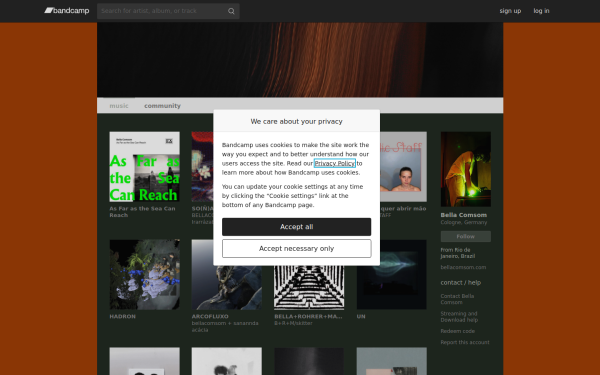Click the Bella Comsom artist name
This screenshot has width=600, height=375.
point(464,215)
